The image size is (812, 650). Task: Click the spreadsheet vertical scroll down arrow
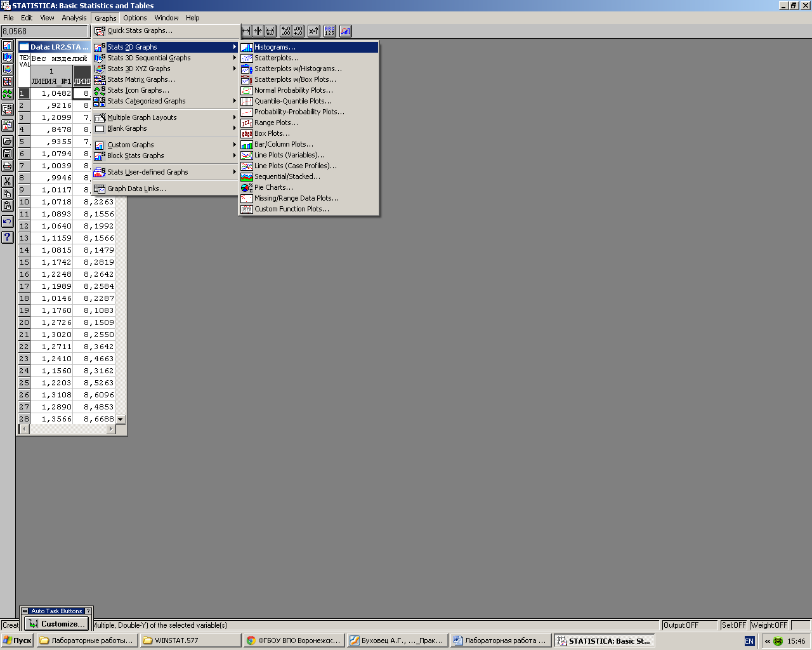tap(121, 420)
